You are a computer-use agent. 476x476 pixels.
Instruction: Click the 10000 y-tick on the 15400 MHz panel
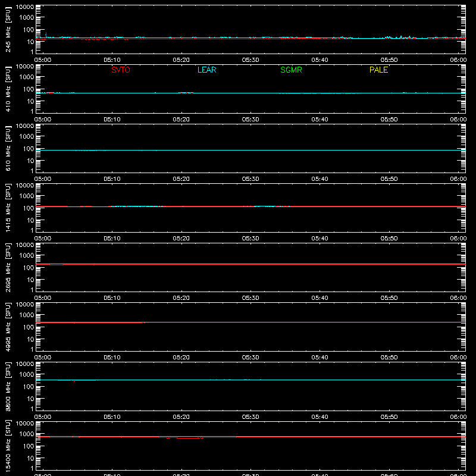pos(25,424)
